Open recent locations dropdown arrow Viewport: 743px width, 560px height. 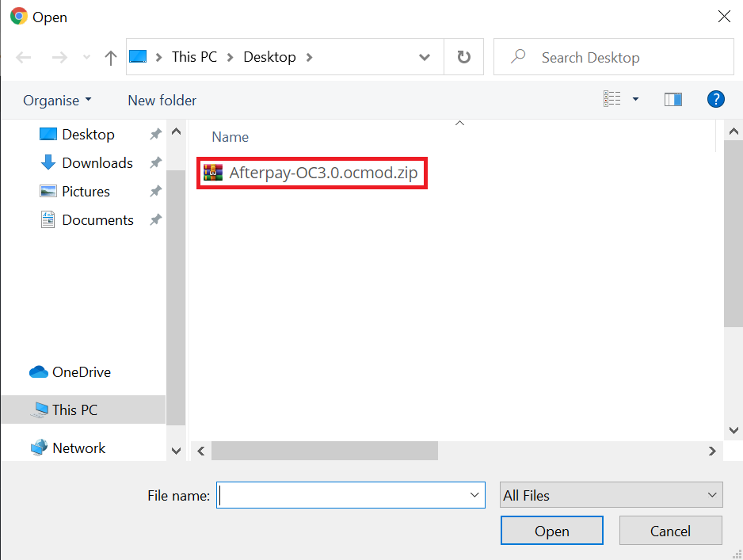[86, 57]
